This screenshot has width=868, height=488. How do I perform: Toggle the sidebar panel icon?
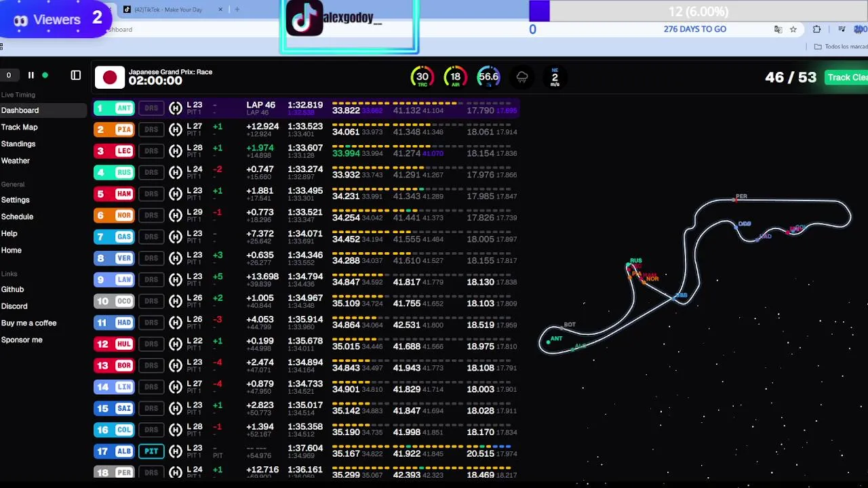(x=76, y=75)
